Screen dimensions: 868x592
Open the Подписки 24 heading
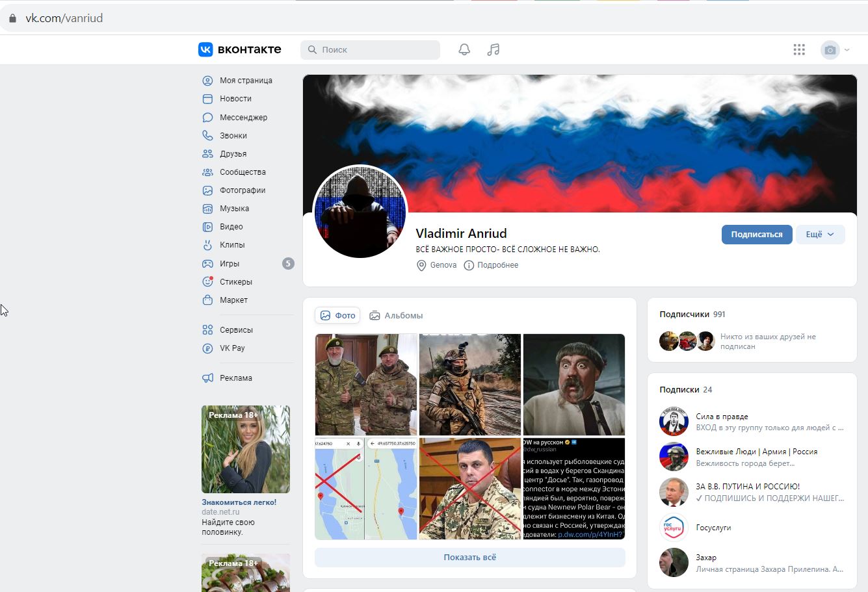686,390
